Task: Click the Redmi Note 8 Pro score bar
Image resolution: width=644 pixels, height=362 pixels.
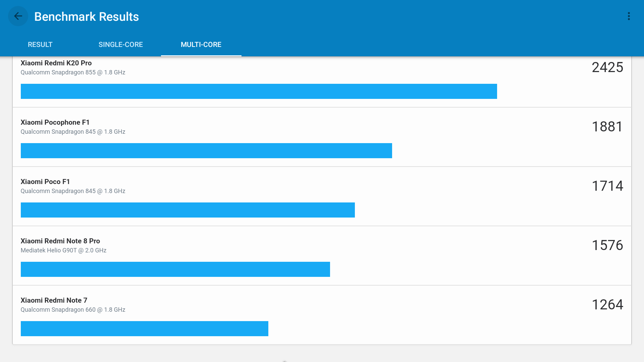Action: click(175, 269)
